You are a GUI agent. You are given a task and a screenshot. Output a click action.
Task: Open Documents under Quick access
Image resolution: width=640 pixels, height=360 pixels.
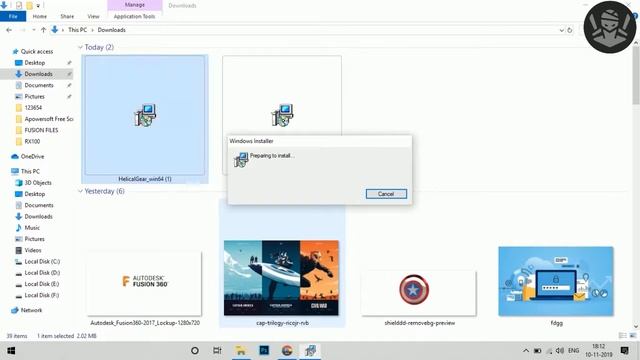point(39,85)
